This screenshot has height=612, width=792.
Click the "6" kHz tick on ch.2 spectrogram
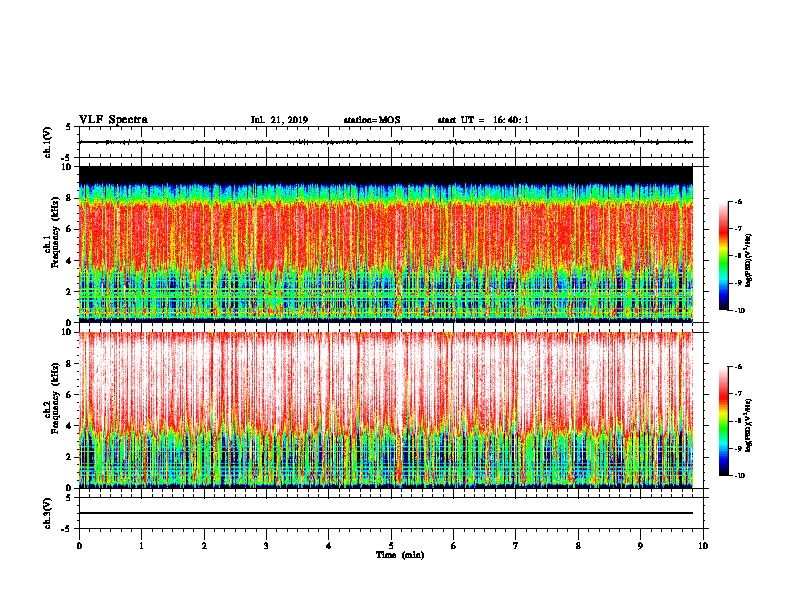coord(69,395)
